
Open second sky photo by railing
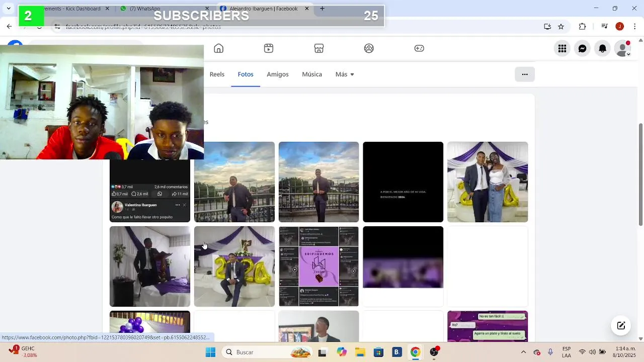click(x=319, y=182)
